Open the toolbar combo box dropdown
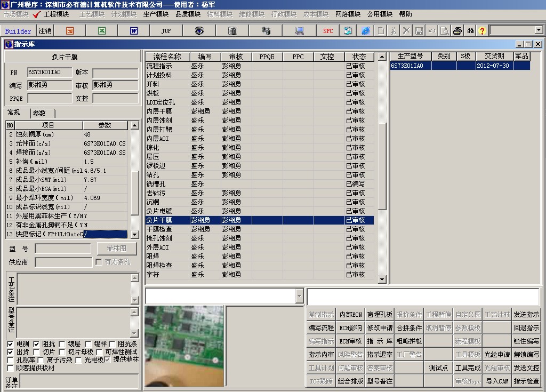Image resolution: width=546 pixels, height=392 pixels. coord(539,30)
